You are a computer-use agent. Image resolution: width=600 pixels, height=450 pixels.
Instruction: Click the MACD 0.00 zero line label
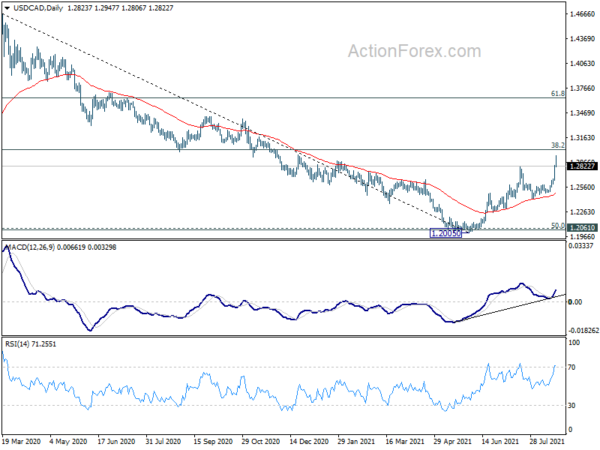pos(575,302)
